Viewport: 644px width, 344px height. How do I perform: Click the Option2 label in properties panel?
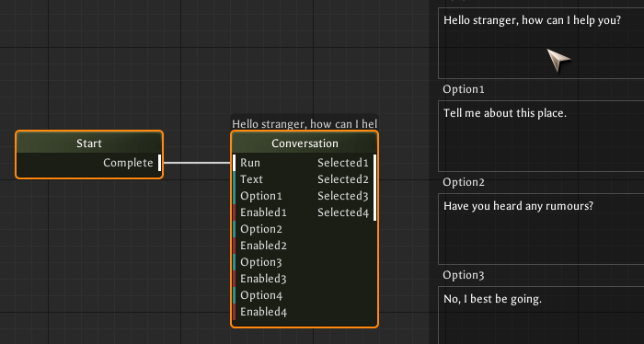tap(464, 182)
